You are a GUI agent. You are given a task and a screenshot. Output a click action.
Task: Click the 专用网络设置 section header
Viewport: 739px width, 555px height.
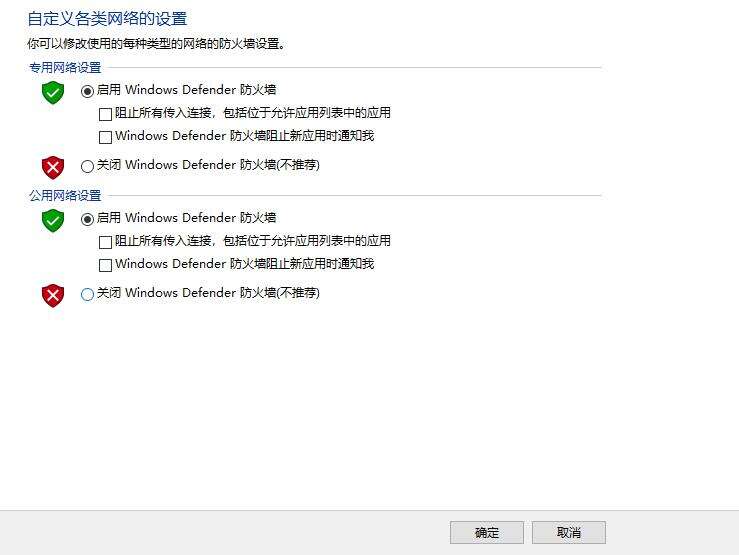pyautogui.click(x=65, y=68)
